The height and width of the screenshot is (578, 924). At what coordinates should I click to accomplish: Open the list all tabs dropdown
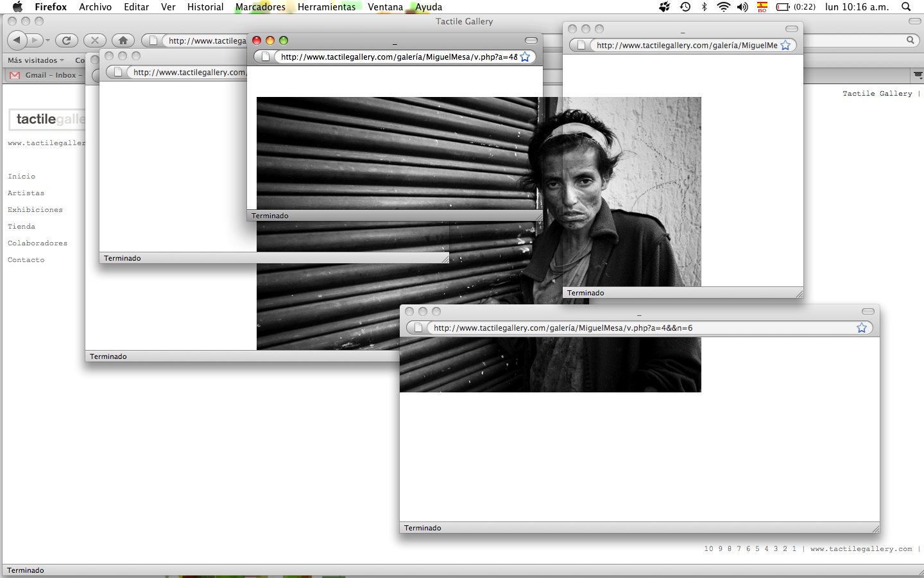(x=917, y=75)
